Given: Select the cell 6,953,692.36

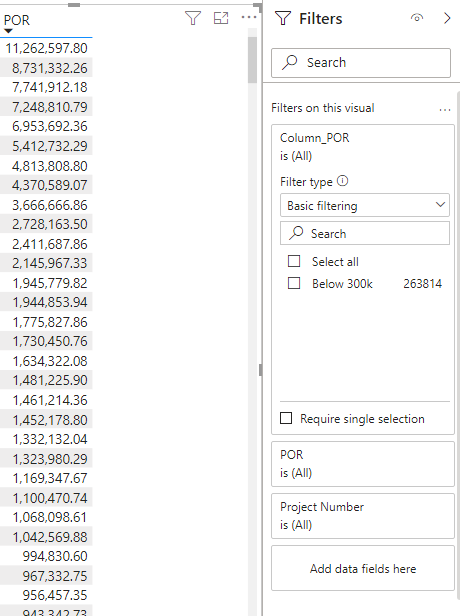Looking at the screenshot, I should point(46,126).
